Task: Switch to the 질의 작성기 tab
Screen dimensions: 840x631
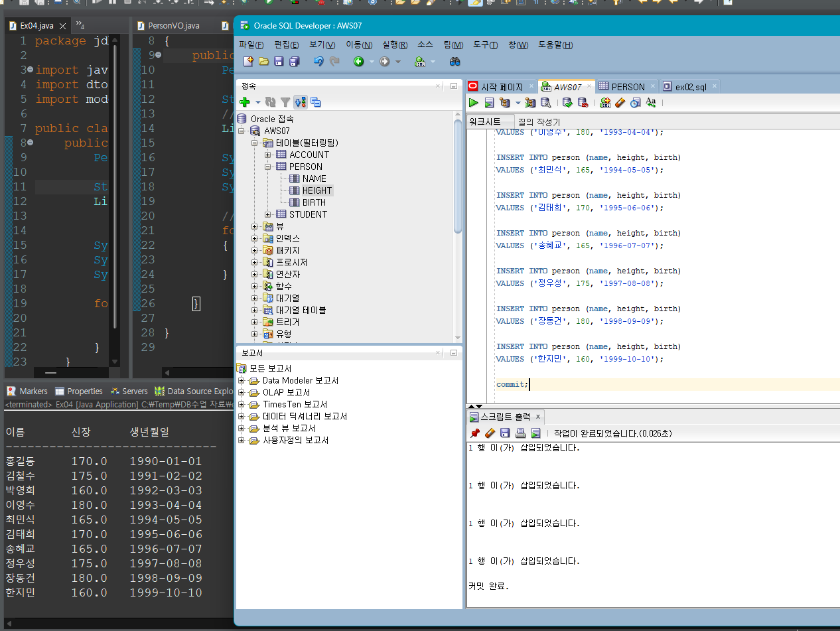Action: point(539,122)
